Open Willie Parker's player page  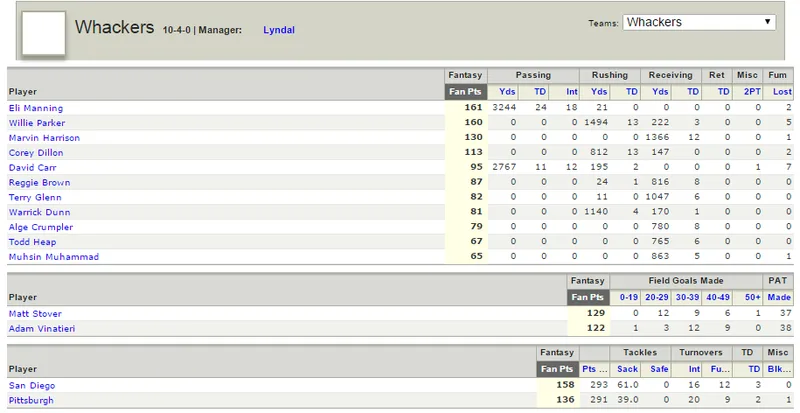[37, 123]
